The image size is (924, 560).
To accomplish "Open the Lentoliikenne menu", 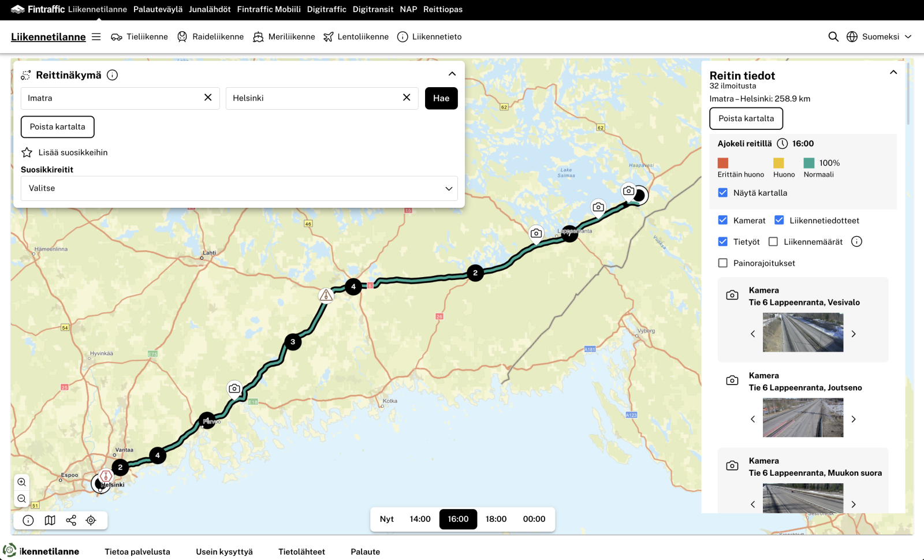I will click(356, 36).
